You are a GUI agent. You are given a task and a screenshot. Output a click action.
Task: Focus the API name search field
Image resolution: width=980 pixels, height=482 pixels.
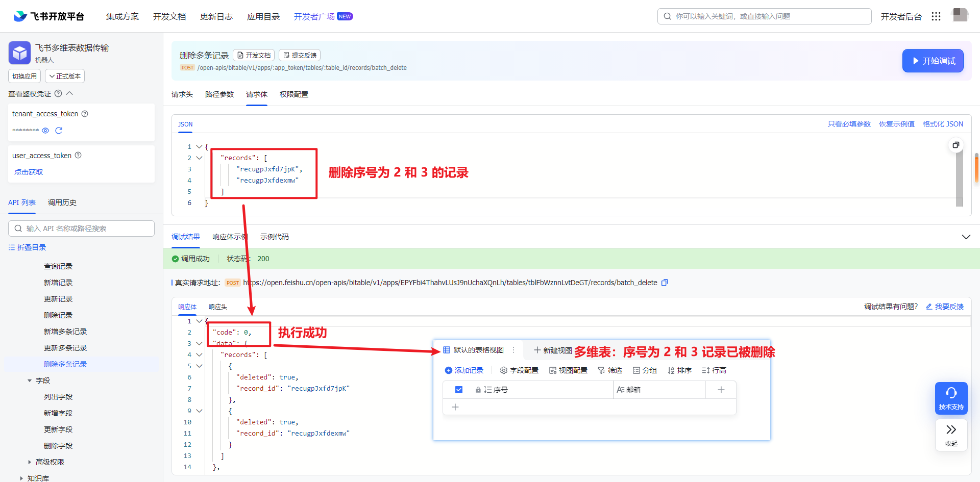point(81,229)
